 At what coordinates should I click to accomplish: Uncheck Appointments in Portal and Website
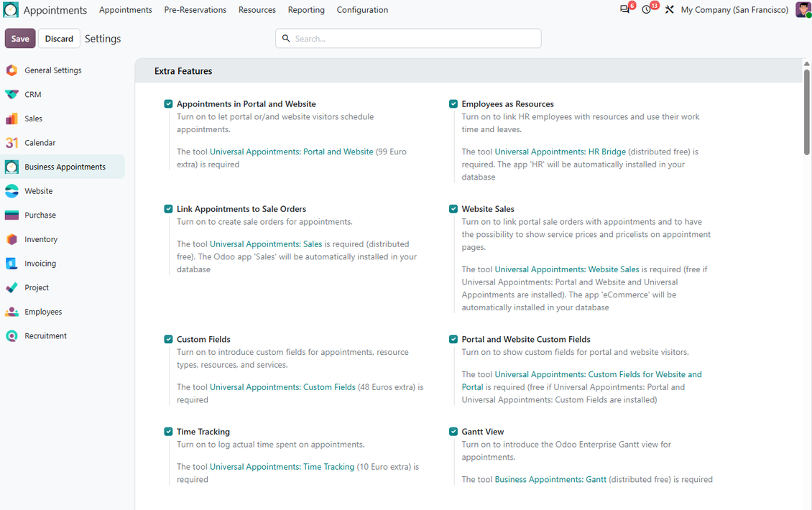tap(168, 104)
